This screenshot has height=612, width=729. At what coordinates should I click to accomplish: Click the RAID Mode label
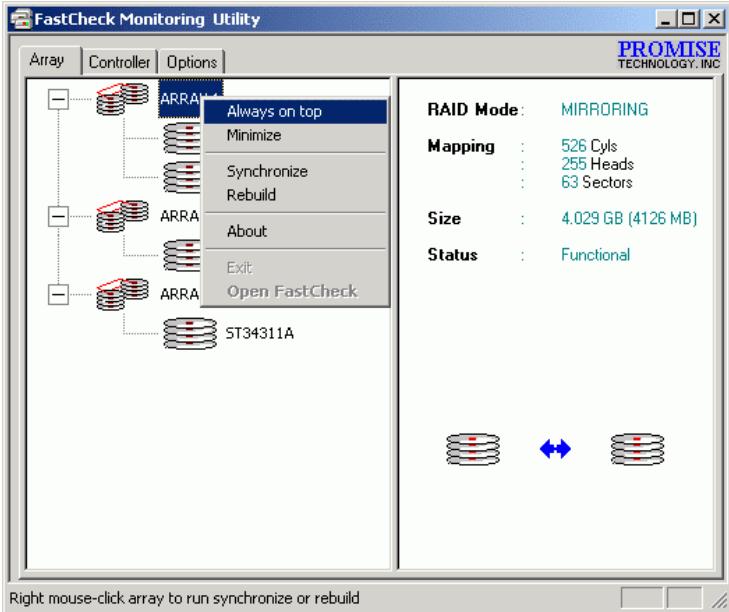473,110
